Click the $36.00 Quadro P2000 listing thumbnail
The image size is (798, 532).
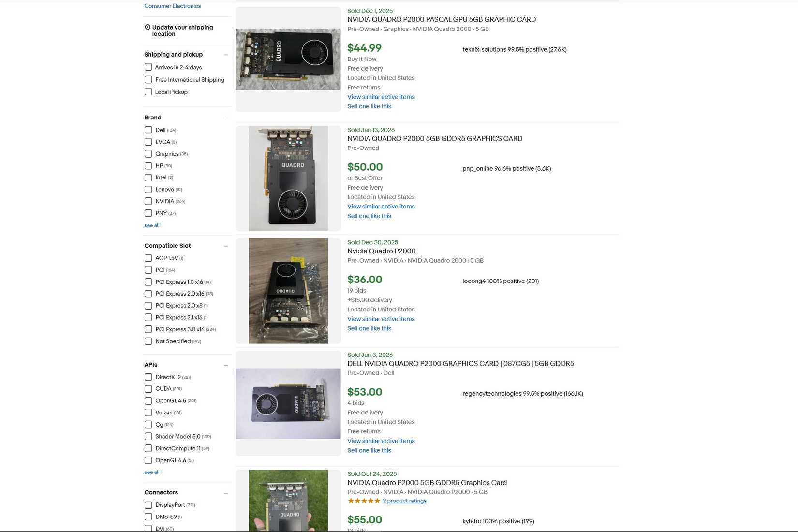[x=288, y=290]
